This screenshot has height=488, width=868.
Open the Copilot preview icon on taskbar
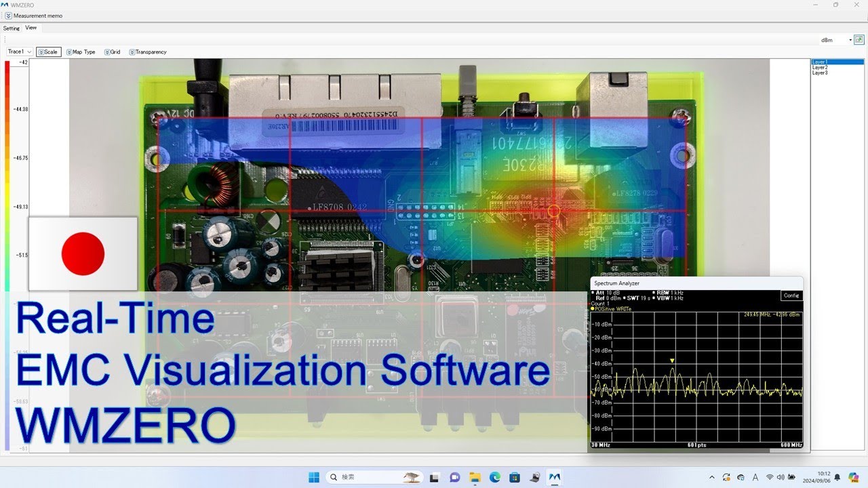click(x=853, y=477)
